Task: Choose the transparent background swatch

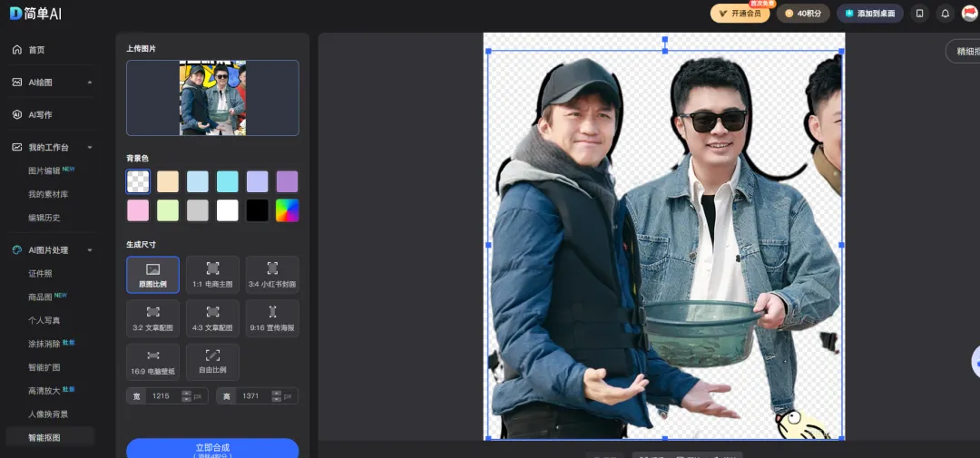Action: tap(138, 181)
